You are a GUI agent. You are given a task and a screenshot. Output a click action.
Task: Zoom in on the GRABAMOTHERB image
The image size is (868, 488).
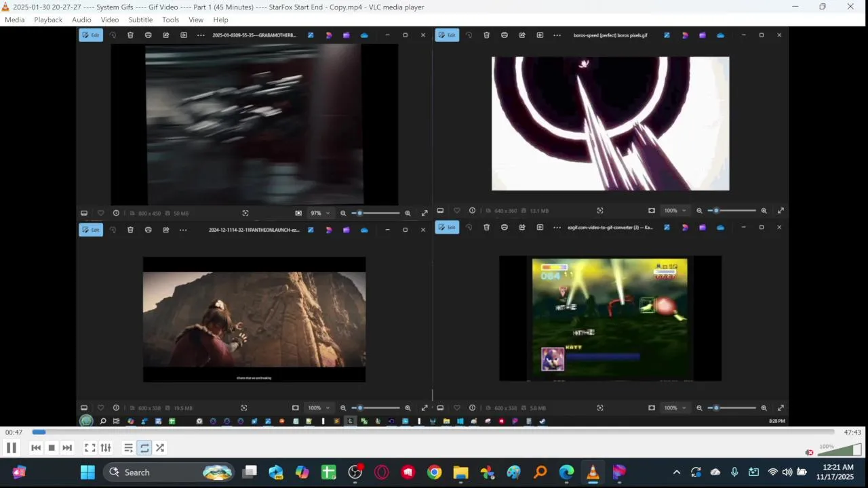408,213
